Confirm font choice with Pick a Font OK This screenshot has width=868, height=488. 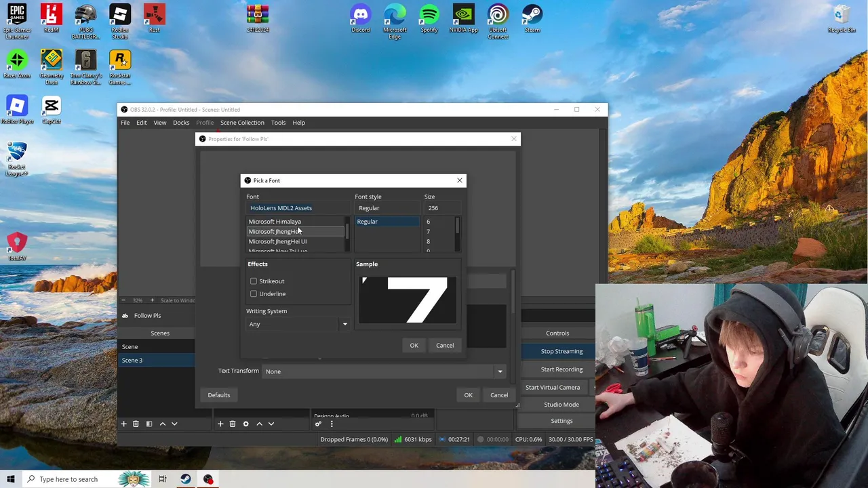[414, 346]
